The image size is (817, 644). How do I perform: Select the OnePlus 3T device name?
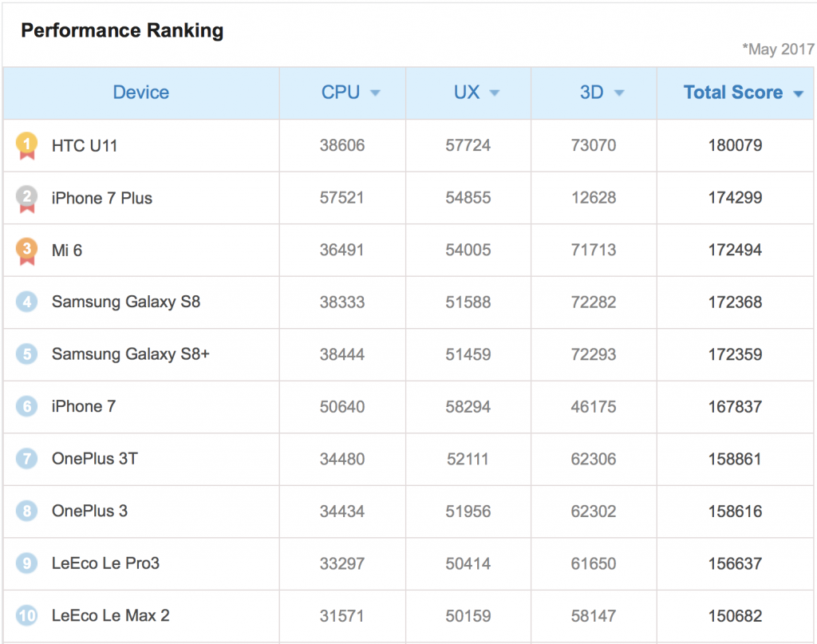pos(95,459)
